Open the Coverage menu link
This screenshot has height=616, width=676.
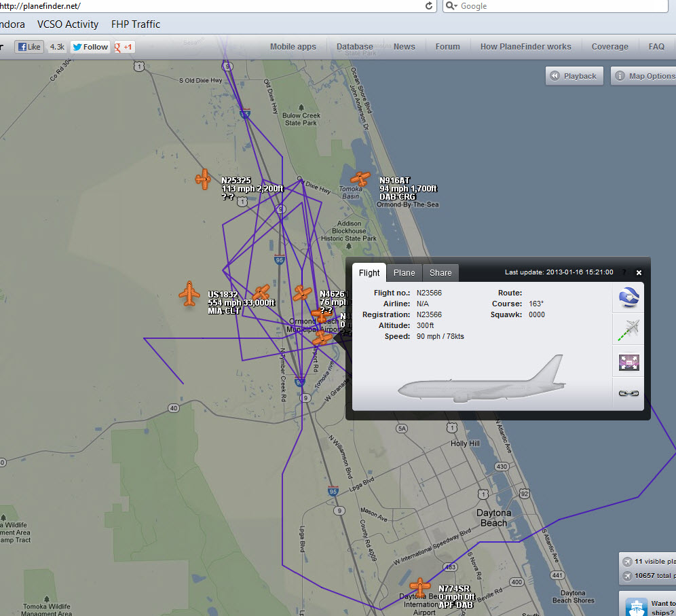(609, 47)
